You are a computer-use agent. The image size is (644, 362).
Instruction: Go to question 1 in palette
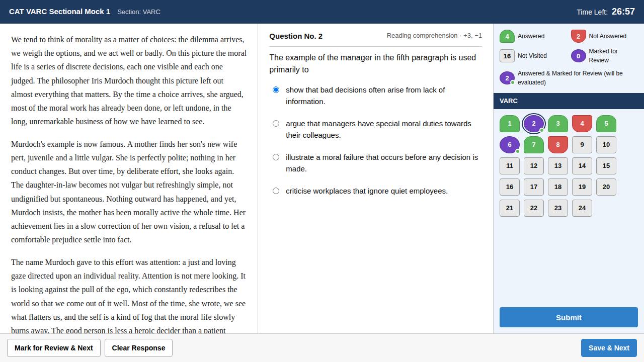(510, 124)
